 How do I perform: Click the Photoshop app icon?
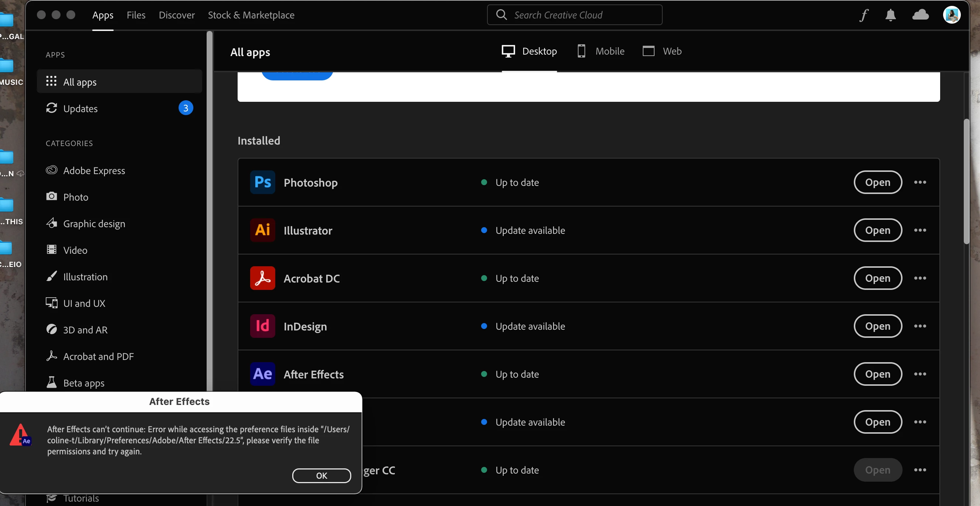tap(262, 183)
